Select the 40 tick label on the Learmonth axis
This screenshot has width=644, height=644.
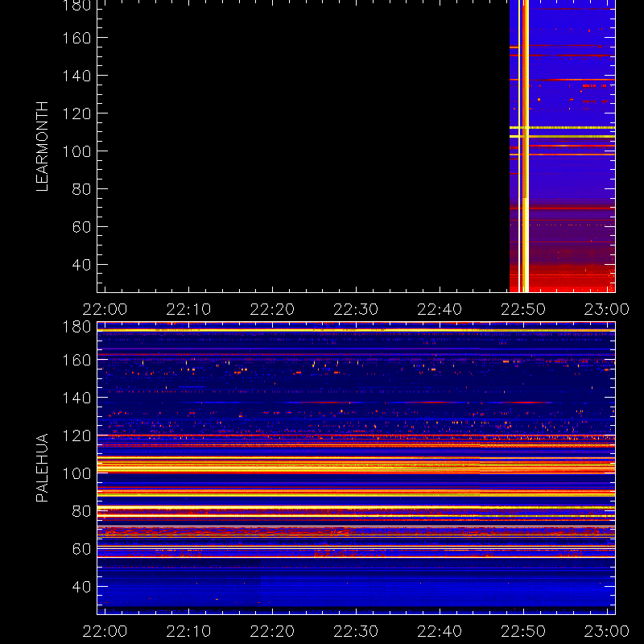pos(81,265)
